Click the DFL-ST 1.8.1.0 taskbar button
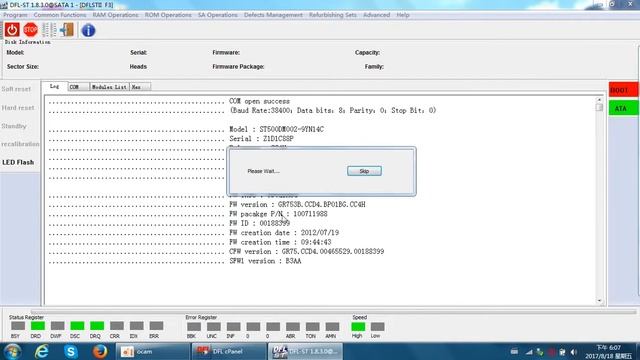The width and height of the screenshot is (640, 360). click(305, 351)
